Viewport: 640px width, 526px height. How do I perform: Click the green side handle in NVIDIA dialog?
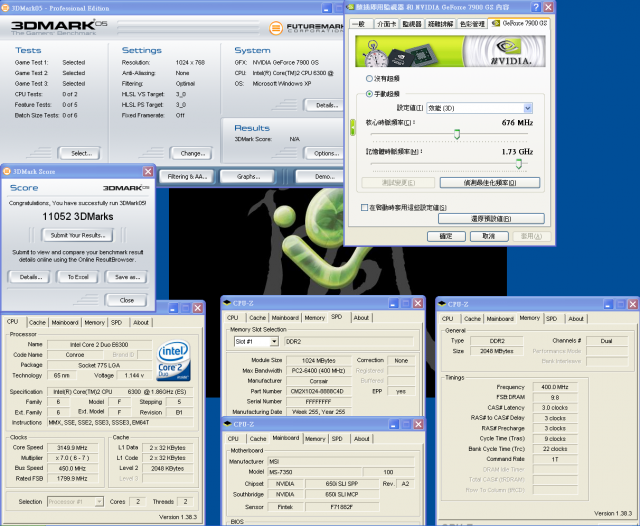(353, 127)
